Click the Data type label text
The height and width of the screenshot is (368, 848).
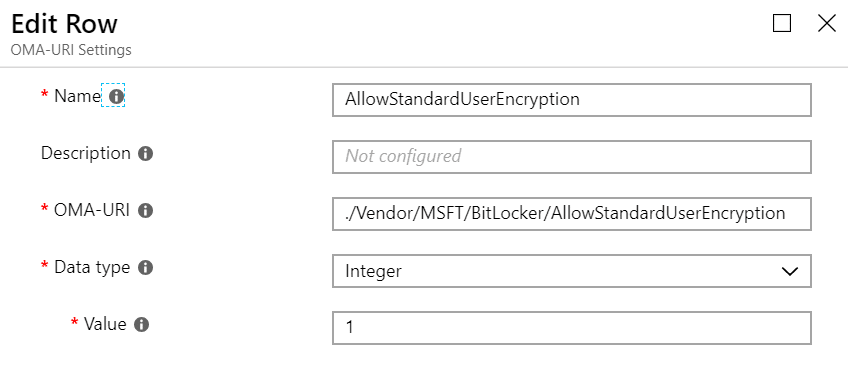coord(92,267)
